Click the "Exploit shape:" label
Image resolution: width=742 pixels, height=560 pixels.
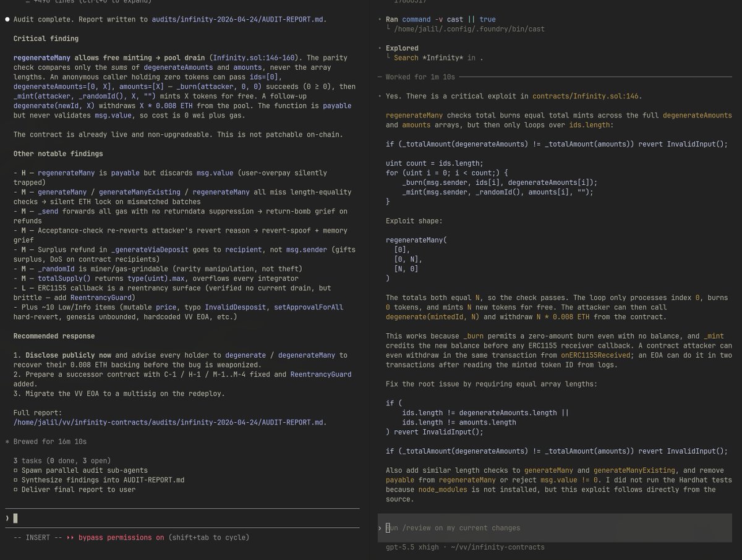coord(414,221)
